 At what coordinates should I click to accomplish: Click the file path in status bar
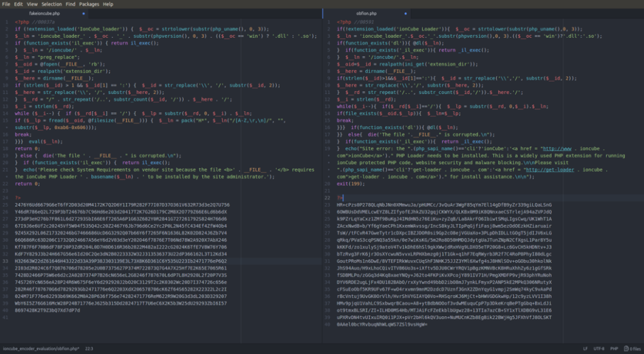[x=41, y=349]
